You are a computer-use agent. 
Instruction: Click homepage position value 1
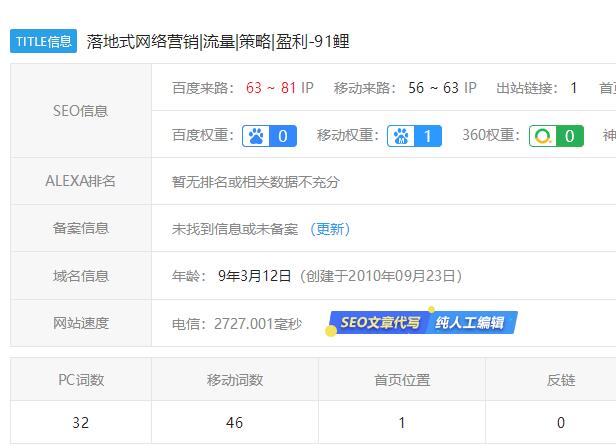point(402,423)
